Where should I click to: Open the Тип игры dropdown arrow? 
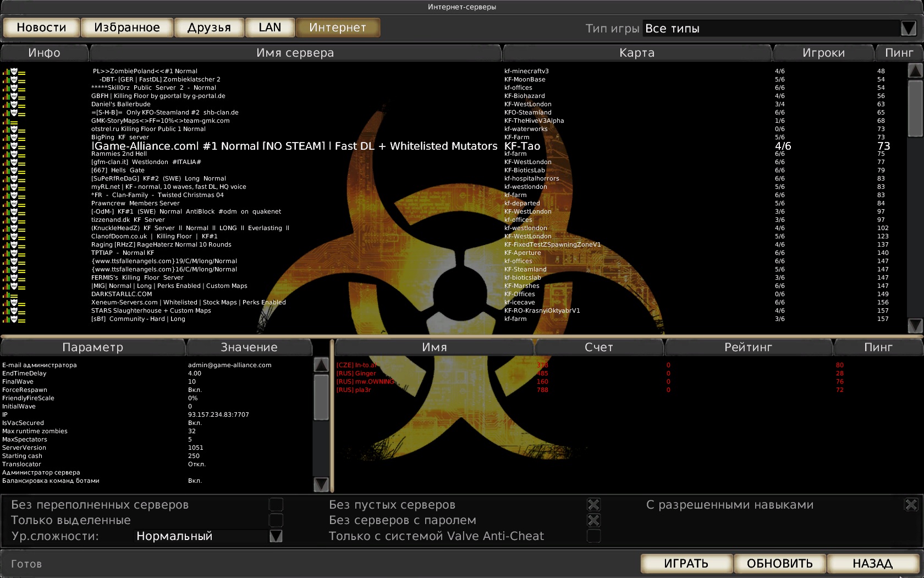pyautogui.click(x=908, y=28)
